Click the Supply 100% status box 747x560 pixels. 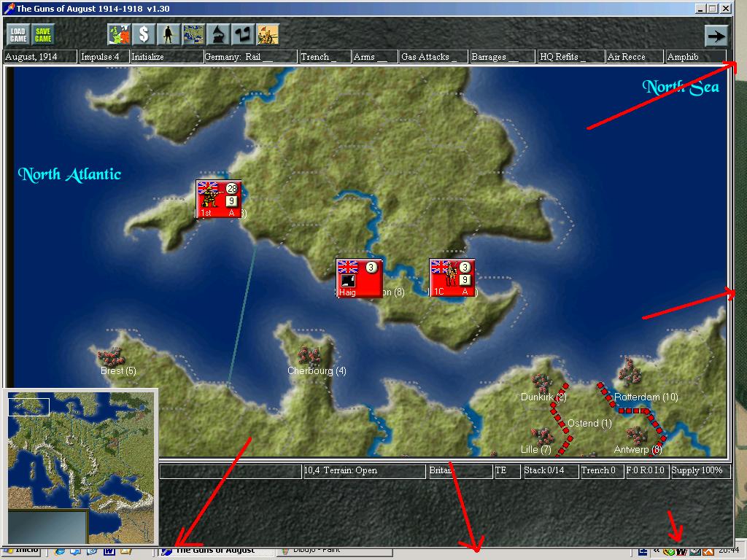(x=700, y=471)
